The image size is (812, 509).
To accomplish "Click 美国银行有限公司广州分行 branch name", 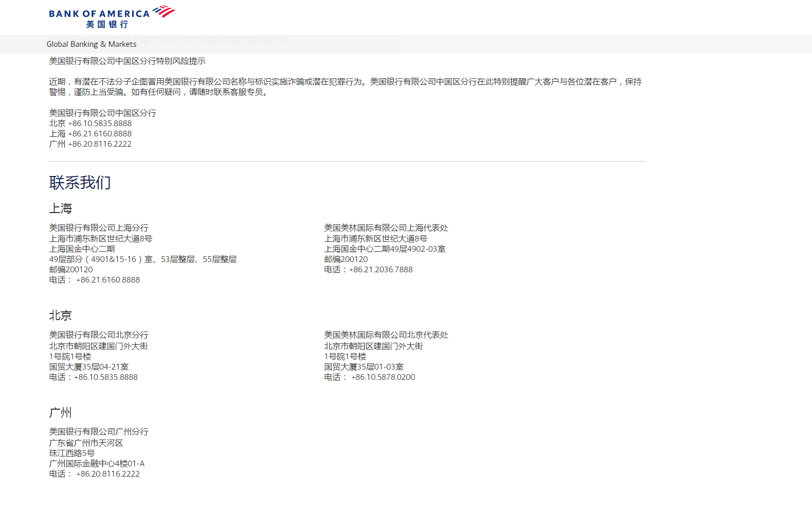I will (x=99, y=431).
